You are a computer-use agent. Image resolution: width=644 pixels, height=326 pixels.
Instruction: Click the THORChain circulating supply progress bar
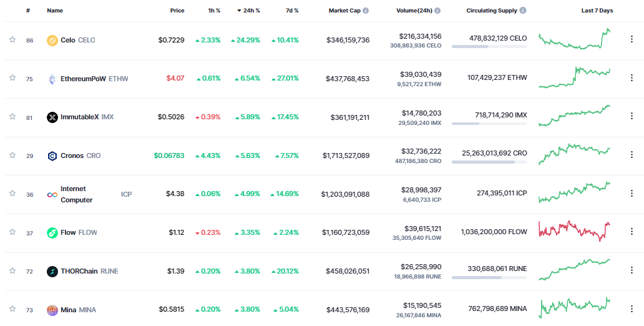(x=489, y=277)
